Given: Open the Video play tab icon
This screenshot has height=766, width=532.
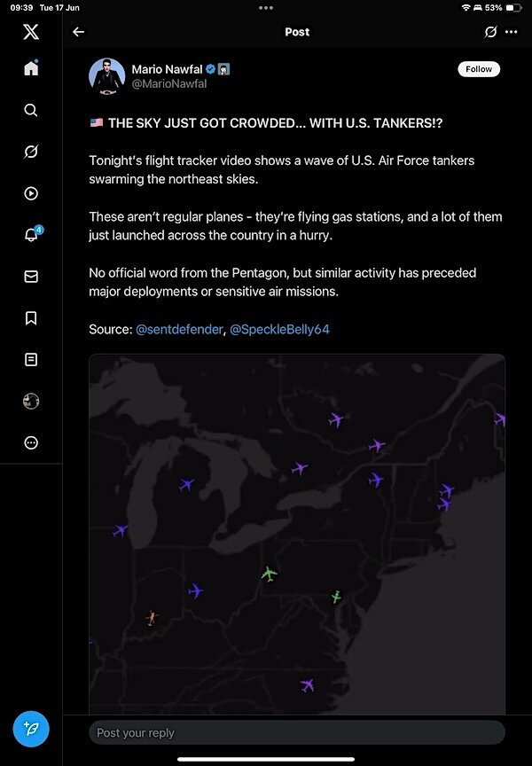Looking at the screenshot, I should click(x=31, y=193).
